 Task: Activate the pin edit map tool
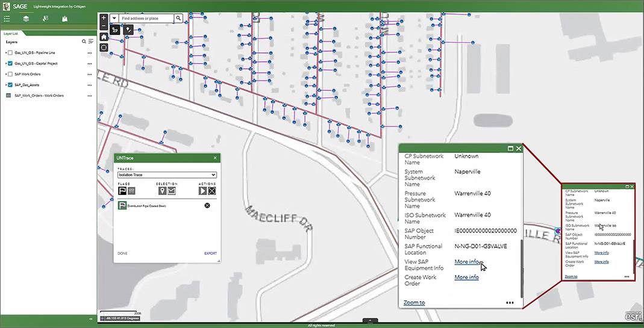click(129, 29)
